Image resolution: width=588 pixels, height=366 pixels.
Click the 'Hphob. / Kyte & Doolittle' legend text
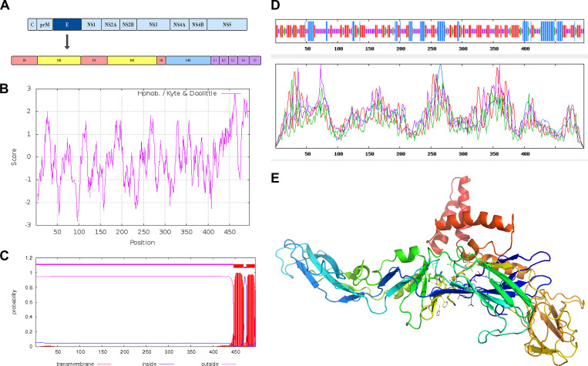[177, 93]
